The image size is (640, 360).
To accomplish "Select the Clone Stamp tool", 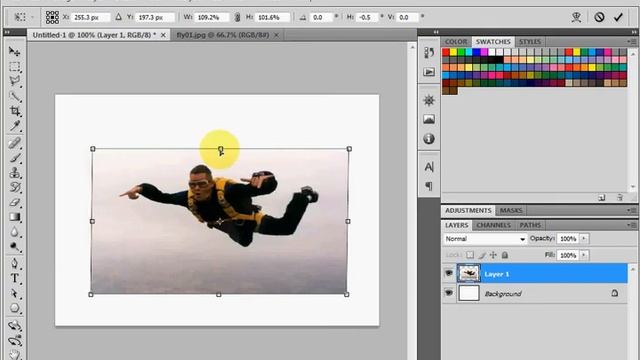I will tap(14, 173).
